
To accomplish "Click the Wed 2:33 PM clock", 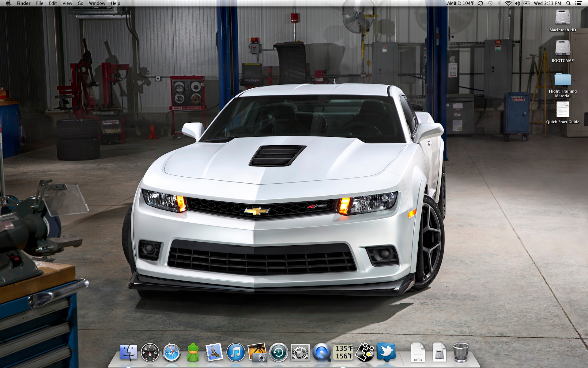I will [x=547, y=3].
